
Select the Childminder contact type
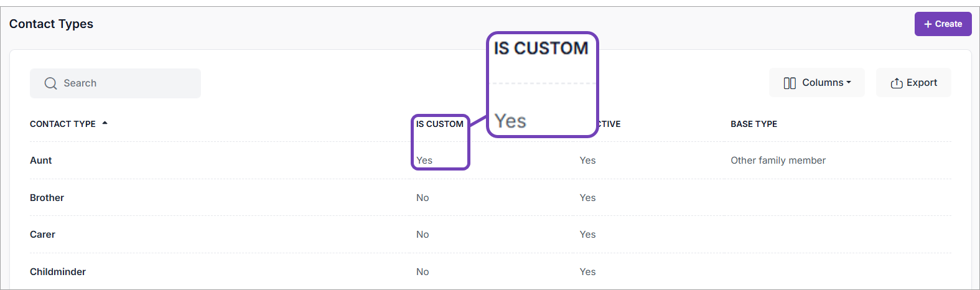pos(58,272)
